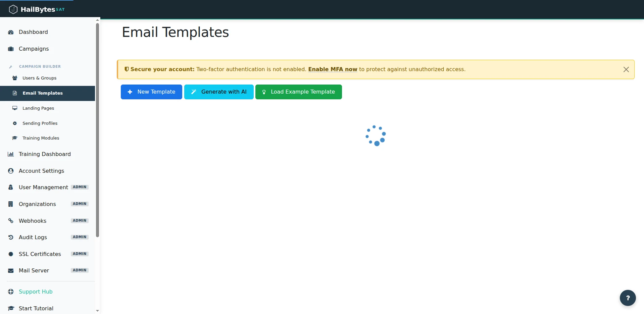This screenshot has width=644, height=314.
Task: Click the Enable MFA now link
Action: (x=333, y=69)
